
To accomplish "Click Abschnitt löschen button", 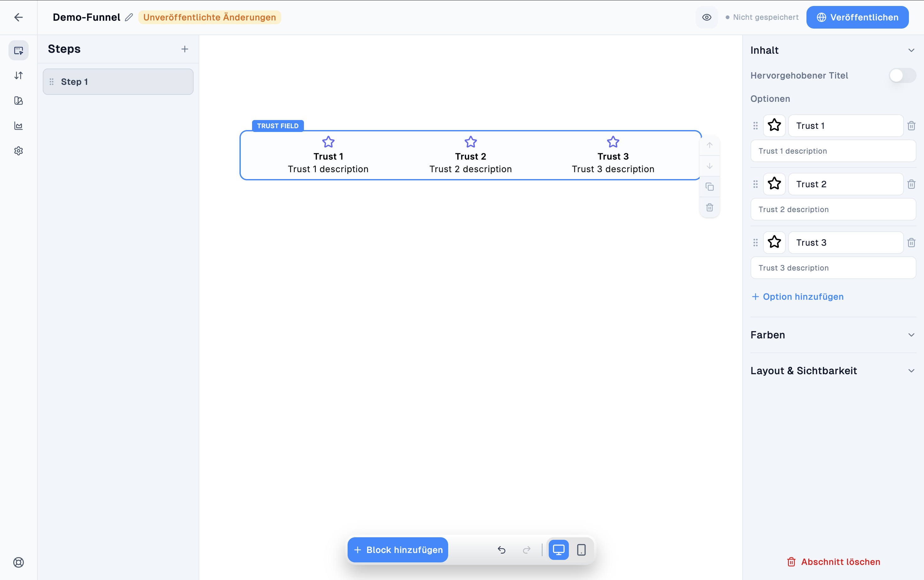I will (x=833, y=562).
